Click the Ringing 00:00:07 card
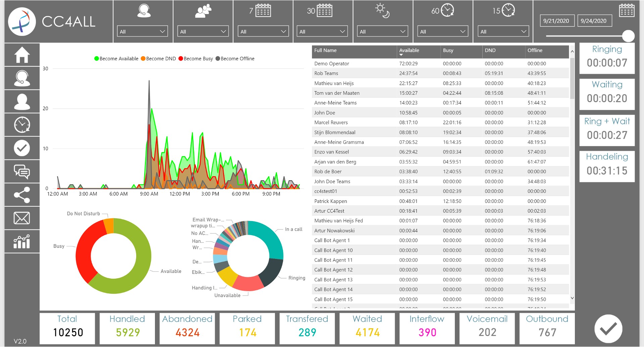 (607, 58)
